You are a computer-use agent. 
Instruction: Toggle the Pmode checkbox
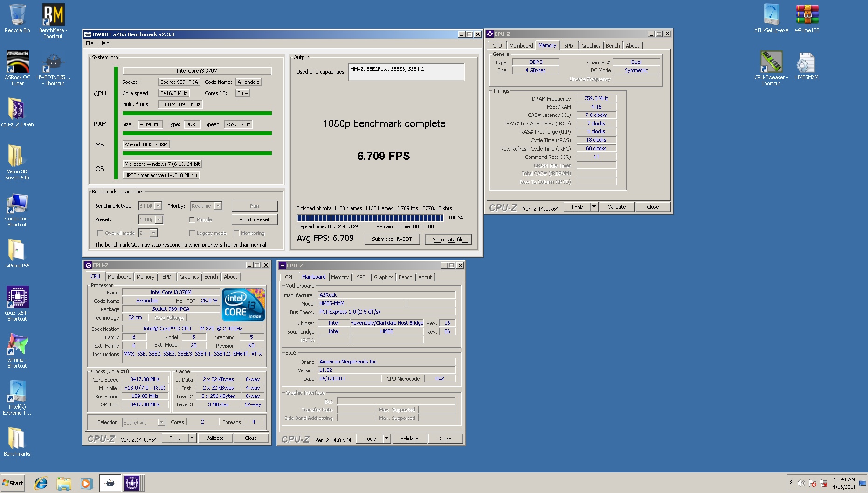[x=192, y=219]
